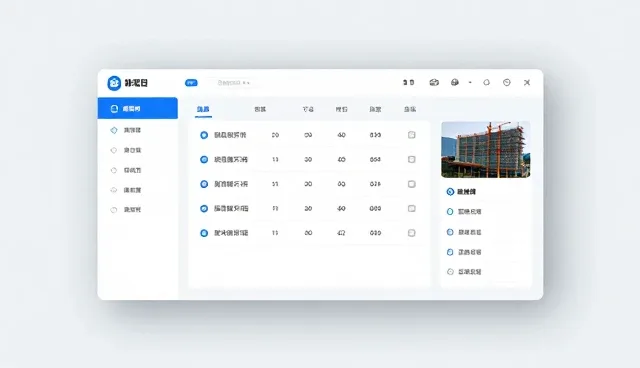Expand the small dropdown arrow beside cube icon
Screen dimensions: 640x368
pos(470,82)
